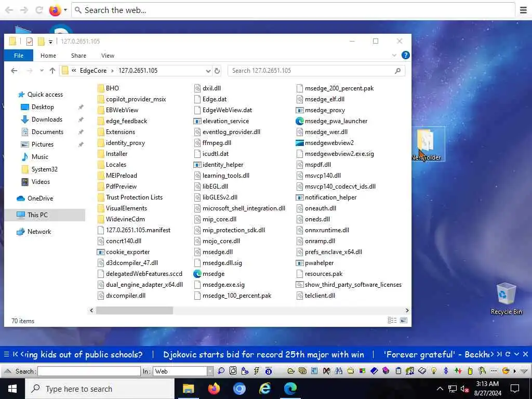532x399 pixels.
Task: Open Customize Quick Access Toolbar dropdown
Action: click(50, 42)
